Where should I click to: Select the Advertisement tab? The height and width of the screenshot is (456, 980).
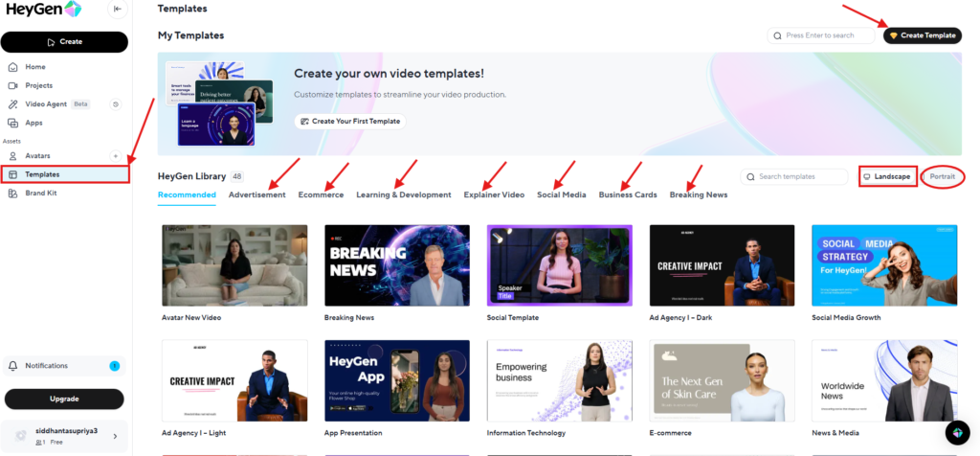[x=256, y=195]
